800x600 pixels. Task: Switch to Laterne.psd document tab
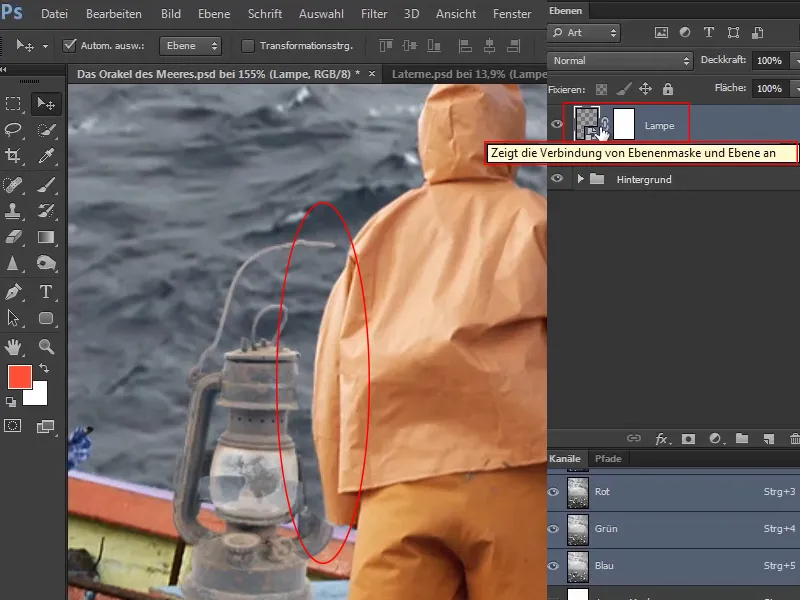468,74
